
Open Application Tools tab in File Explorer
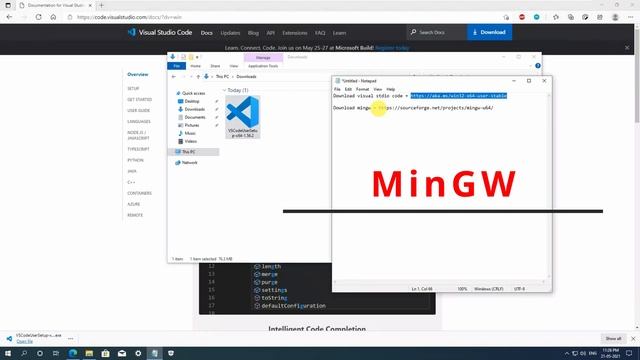pyautogui.click(x=263, y=66)
